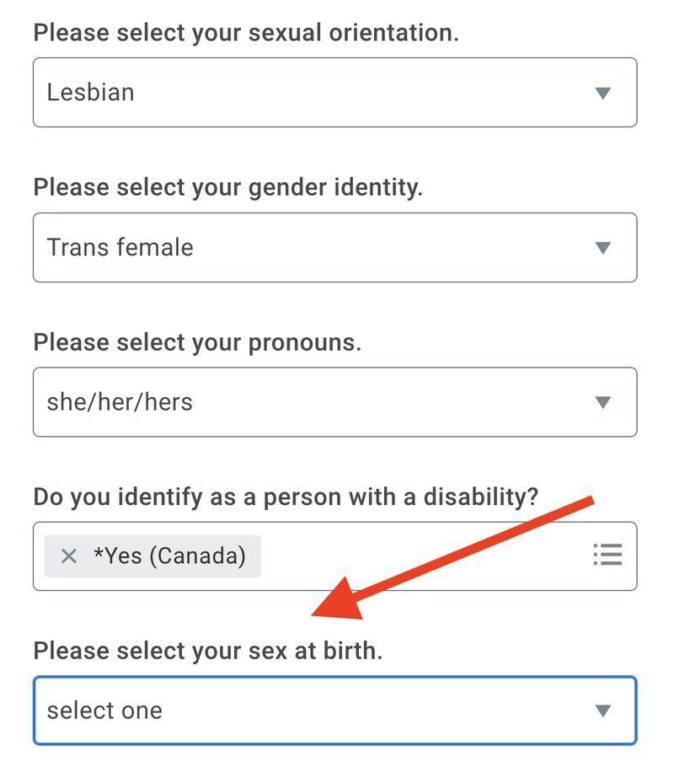The width and height of the screenshot is (674, 784).
Task: Click the disability identification question label
Action: coord(285,497)
